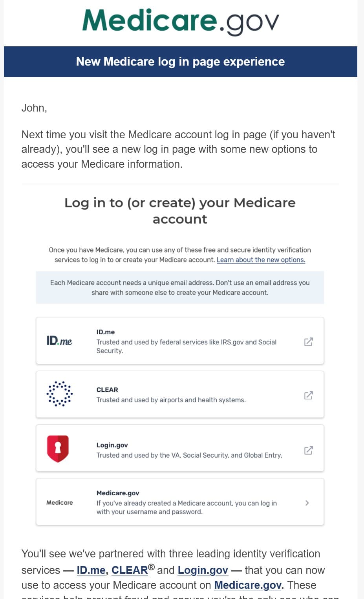Open external link icon for ID.me
364x599 pixels.
tap(309, 341)
